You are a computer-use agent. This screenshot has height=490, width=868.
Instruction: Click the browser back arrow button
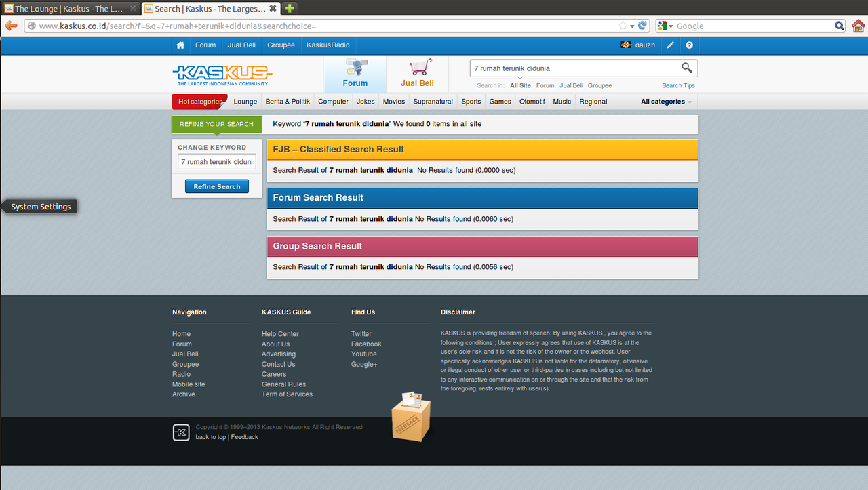11,26
